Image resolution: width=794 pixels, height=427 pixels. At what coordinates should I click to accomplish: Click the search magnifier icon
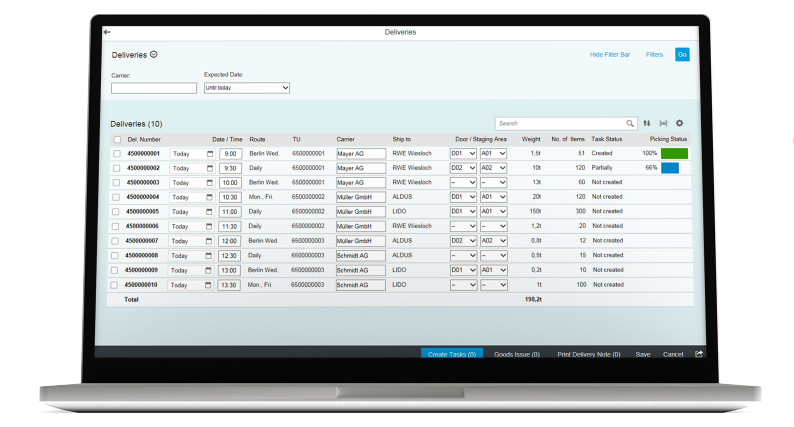pyautogui.click(x=629, y=123)
